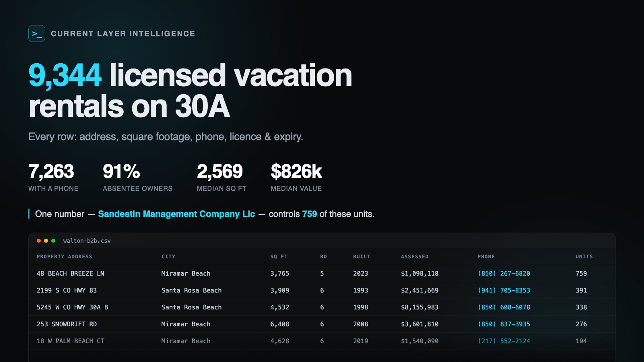
Task: Click the PHONE column header
Action: (x=486, y=256)
